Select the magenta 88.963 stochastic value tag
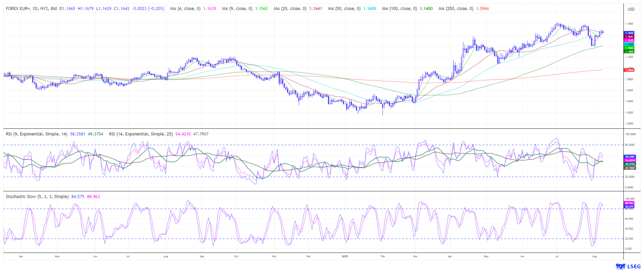Viewport: 644px width, 270px height. tap(629, 203)
